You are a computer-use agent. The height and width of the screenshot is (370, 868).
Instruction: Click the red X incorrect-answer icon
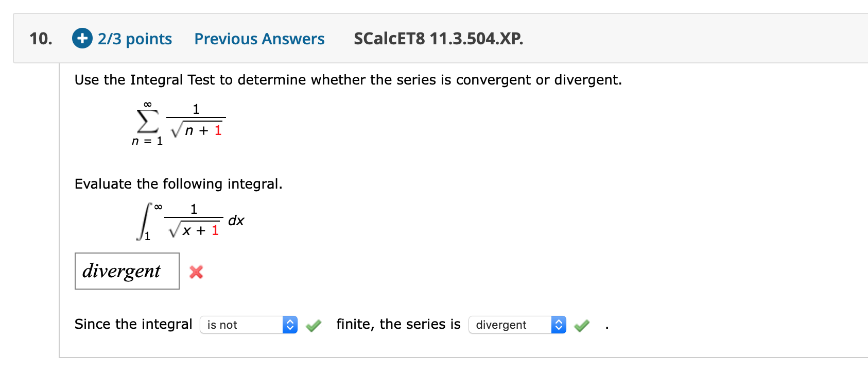(x=196, y=272)
